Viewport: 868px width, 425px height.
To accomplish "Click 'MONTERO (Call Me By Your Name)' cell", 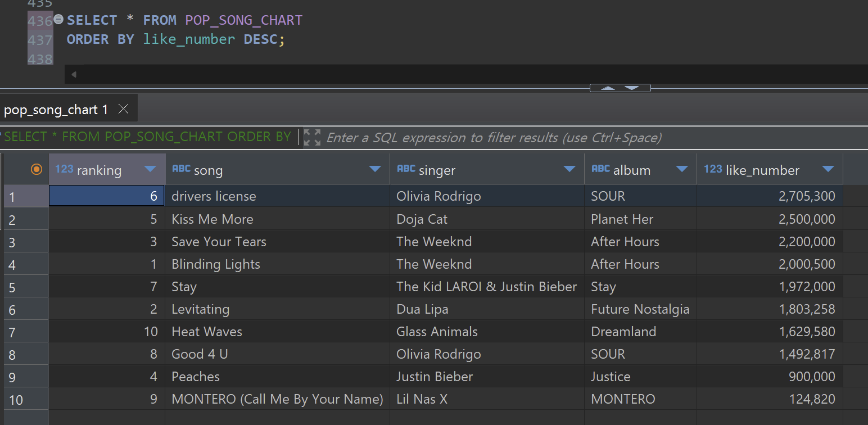I will pos(278,399).
